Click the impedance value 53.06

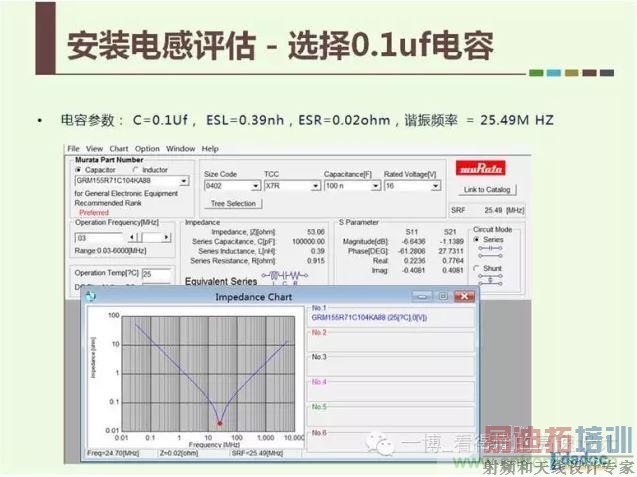(x=316, y=232)
